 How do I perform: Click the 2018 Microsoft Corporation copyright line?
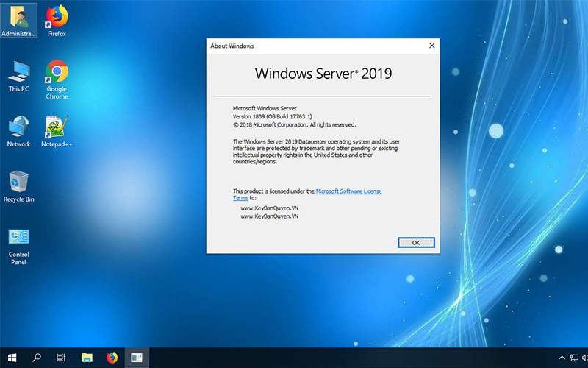pos(295,124)
